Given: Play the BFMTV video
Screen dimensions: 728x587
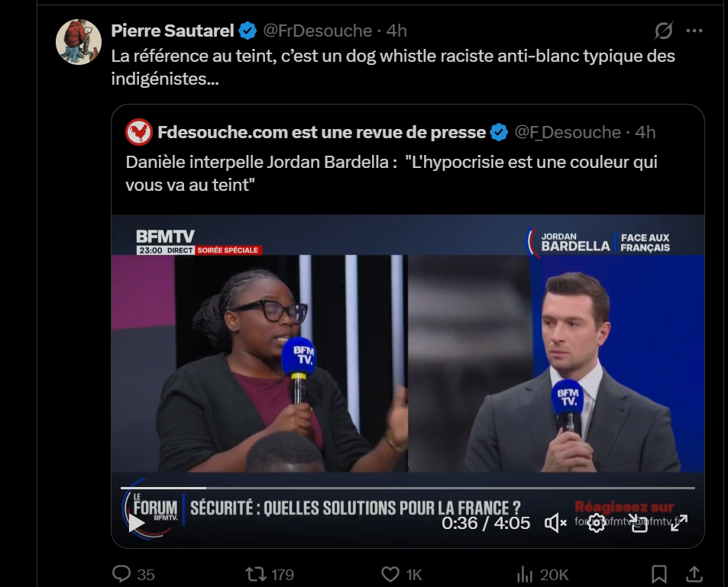Looking at the screenshot, I should [x=136, y=524].
